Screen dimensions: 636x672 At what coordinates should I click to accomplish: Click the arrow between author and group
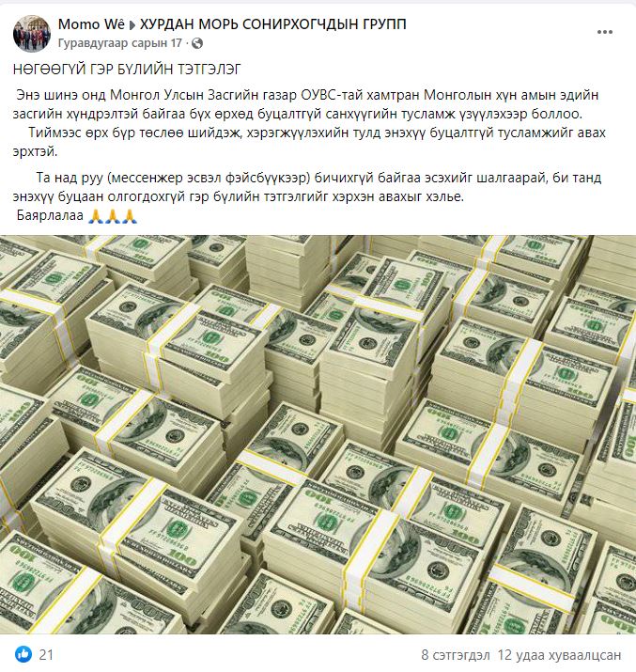[132, 25]
